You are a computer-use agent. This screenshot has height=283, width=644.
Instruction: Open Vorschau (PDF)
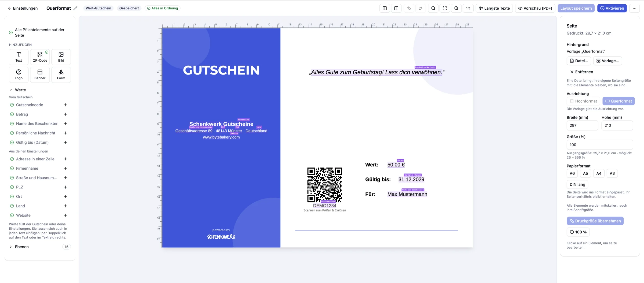tap(535, 8)
